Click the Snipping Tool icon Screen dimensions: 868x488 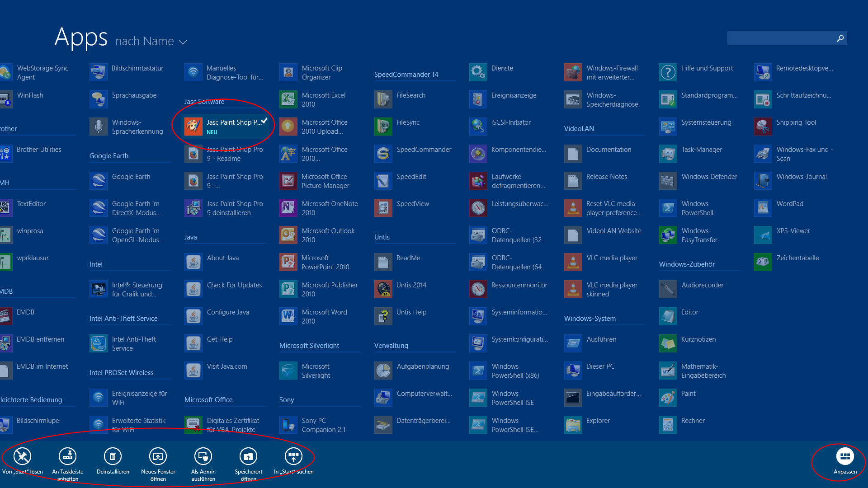pyautogui.click(x=763, y=127)
